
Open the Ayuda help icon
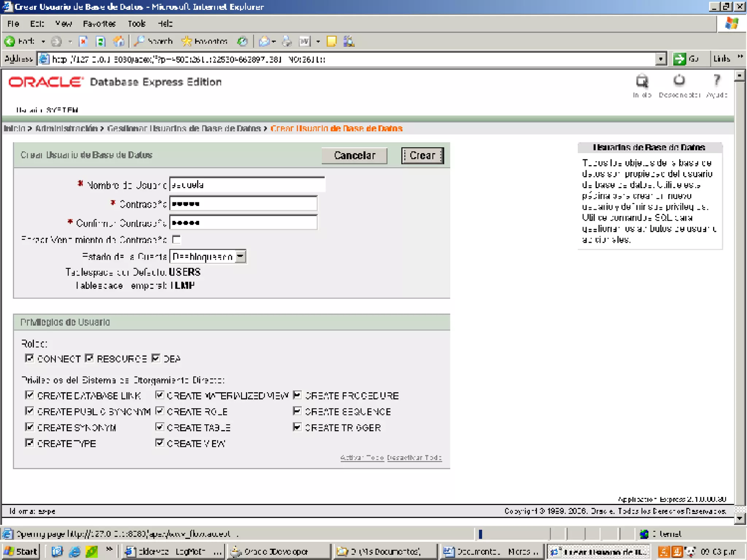pyautogui.click(x=717, y=81)
